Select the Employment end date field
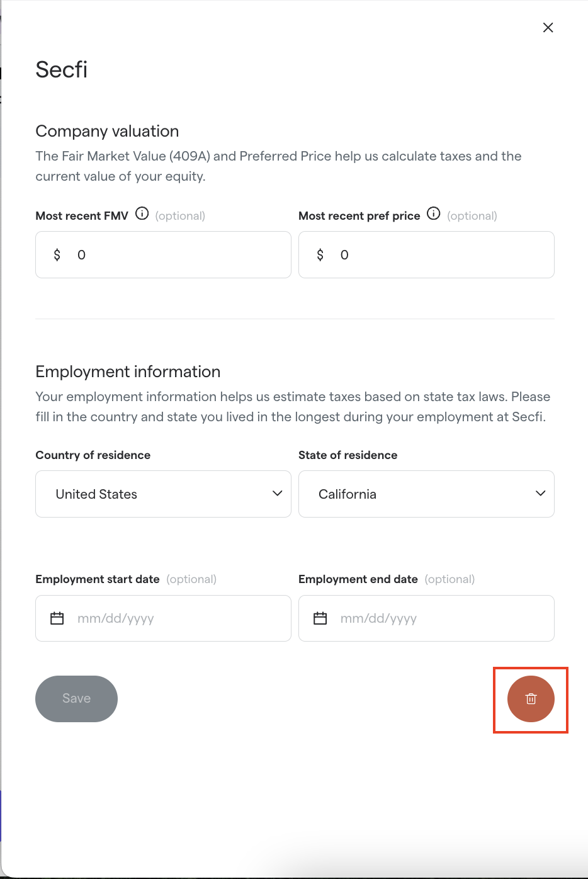Image resolution: width=588 pixels, height=879 pixels. [x=426, y=618]
